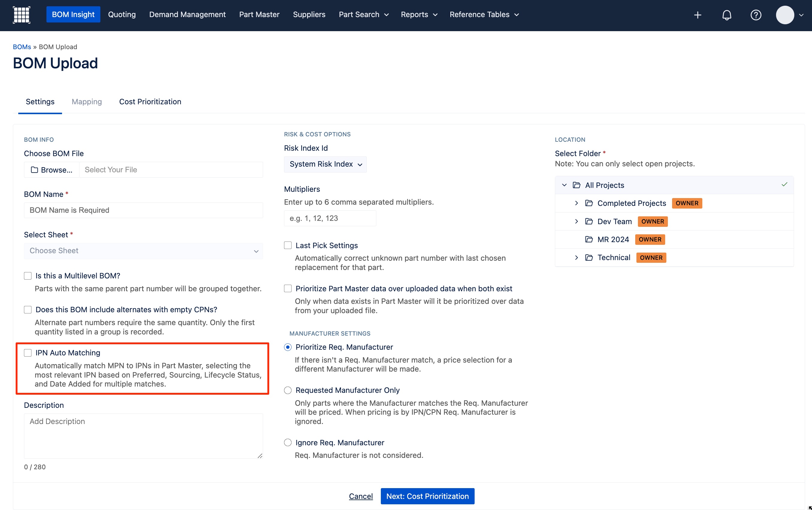Click the BOM Name input field

tap(143, 210)
